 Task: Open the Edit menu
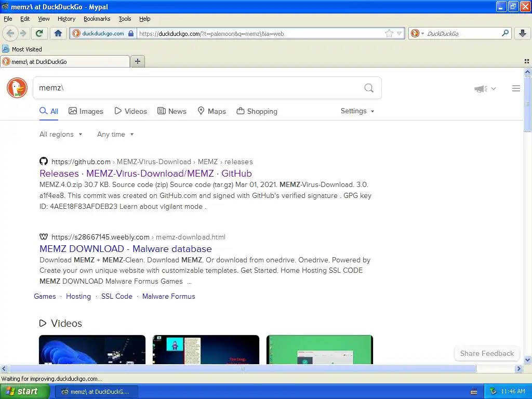click(x=25, y=19)
